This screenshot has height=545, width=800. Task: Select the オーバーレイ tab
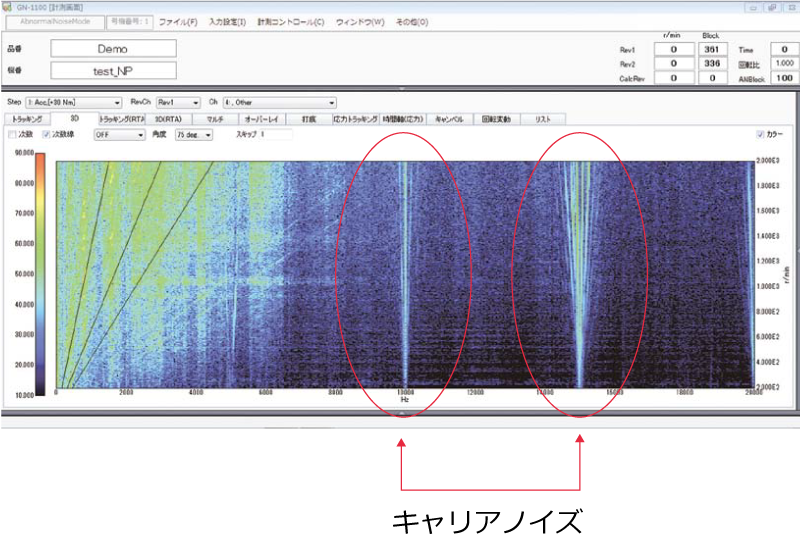(259, 118)
